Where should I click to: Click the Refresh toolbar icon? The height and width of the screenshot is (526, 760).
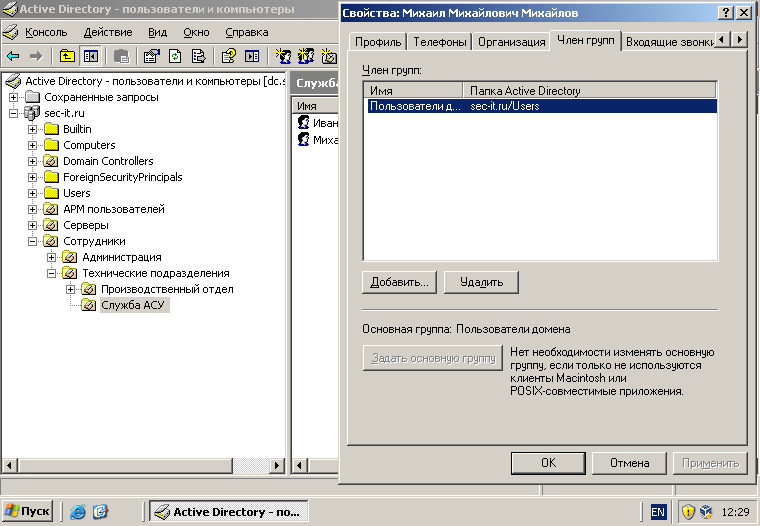(175, 56)
